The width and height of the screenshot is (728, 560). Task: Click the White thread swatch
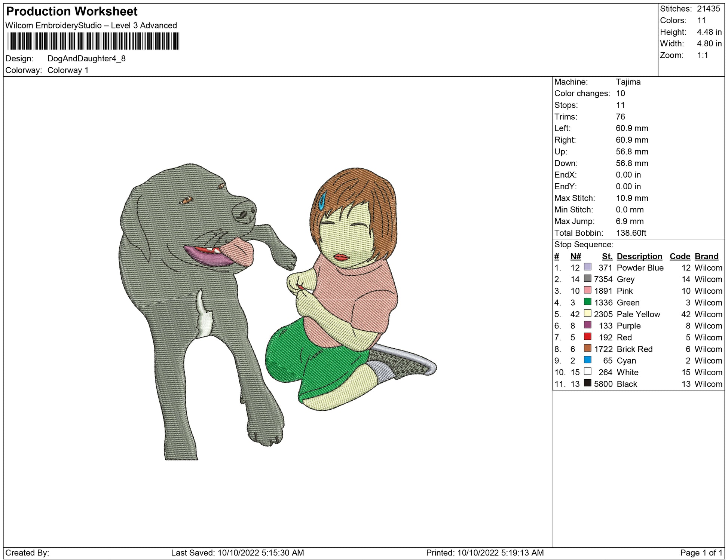tap(587, 371)
